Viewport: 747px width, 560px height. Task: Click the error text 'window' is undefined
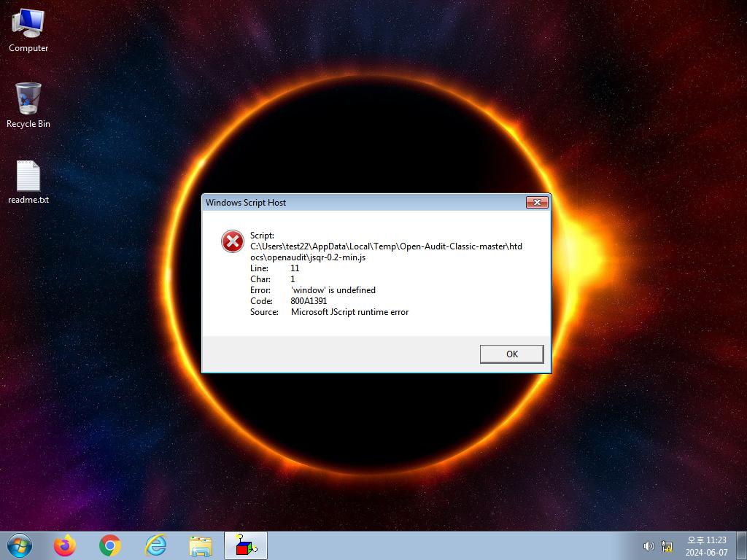point(333,290)
